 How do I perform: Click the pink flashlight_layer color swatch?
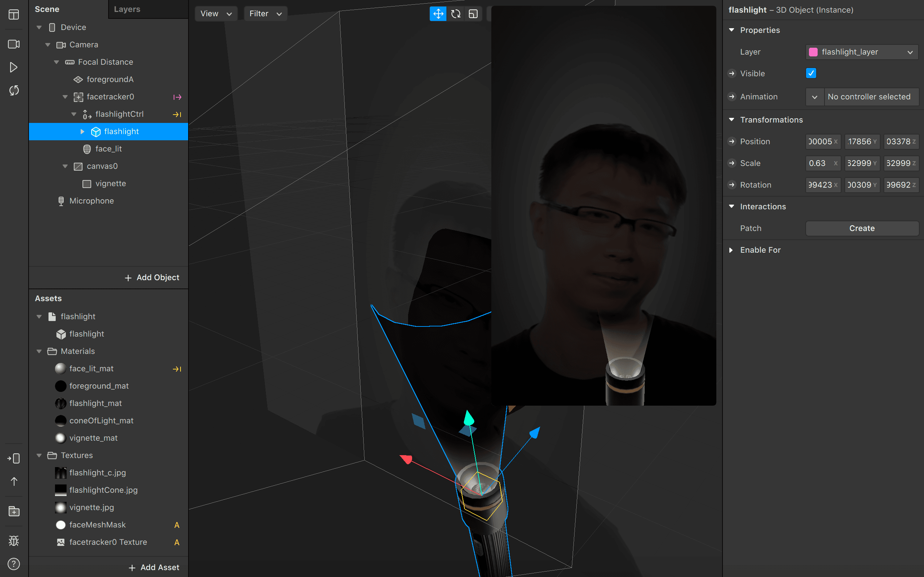point(813,52)
